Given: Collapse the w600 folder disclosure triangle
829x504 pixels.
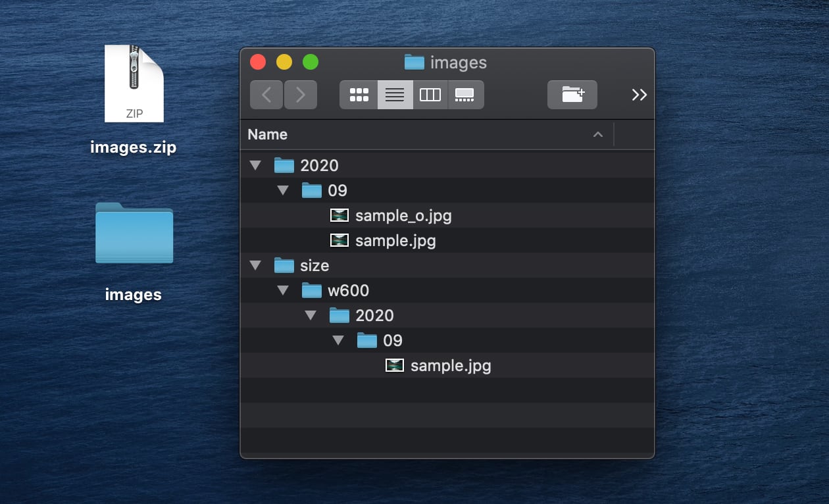Looking at the screenshot, I should click(x=284, y=290).
